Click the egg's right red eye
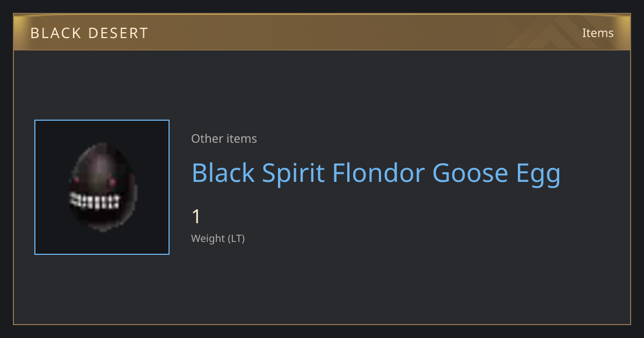The width and height of the screenshot is (644, 338). pyautogui.click(x=112, y=182)
